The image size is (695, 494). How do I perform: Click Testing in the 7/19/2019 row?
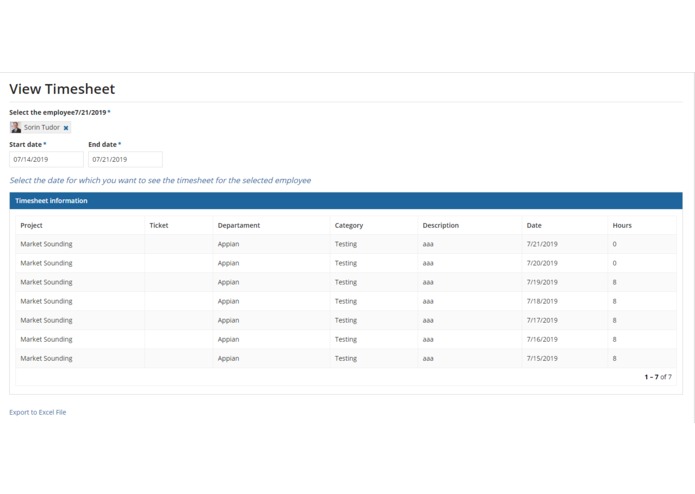346,282
